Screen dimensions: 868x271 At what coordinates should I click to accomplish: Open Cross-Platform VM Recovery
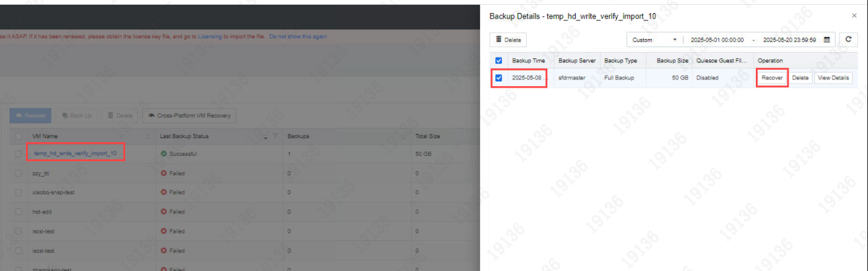click(189, 116)
